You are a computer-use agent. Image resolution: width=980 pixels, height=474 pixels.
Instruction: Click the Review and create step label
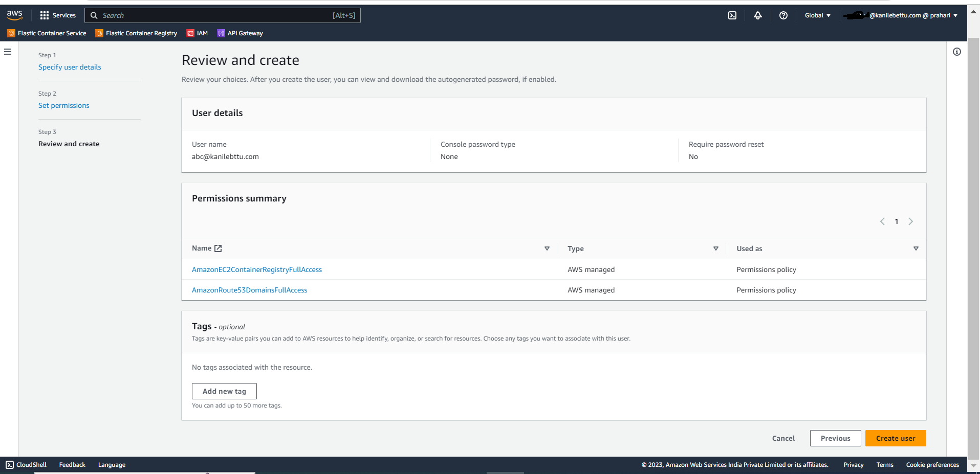[69, 144]
